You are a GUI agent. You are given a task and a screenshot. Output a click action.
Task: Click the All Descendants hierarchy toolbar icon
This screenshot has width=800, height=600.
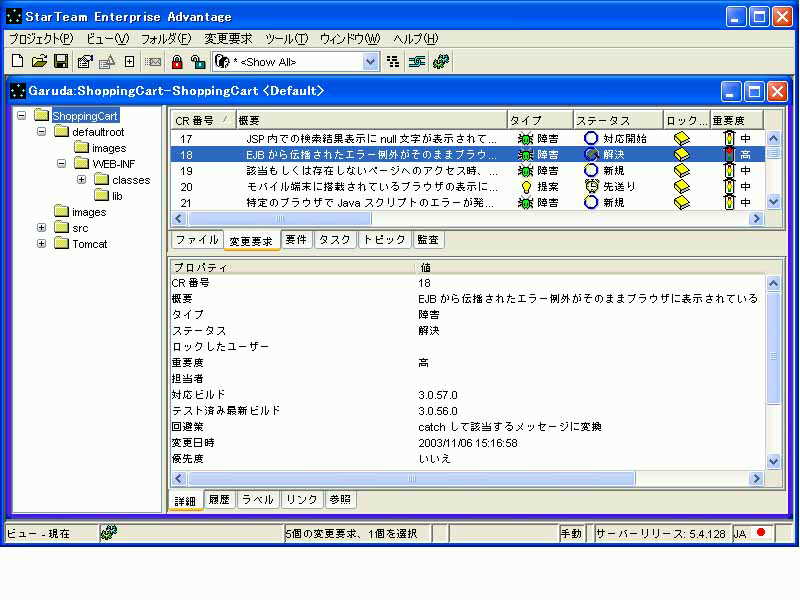(x=393, y=62)
